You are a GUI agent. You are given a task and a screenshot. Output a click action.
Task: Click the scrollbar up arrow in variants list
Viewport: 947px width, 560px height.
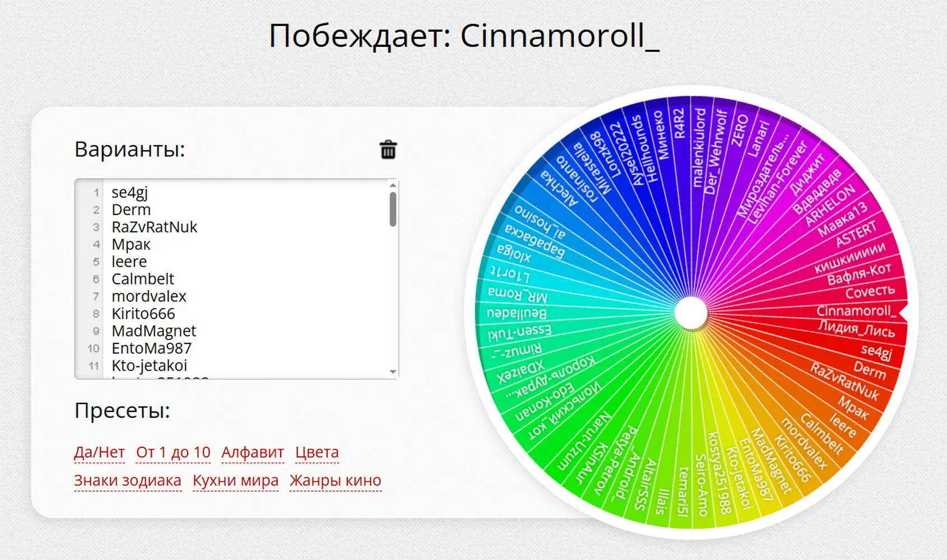click(393, 185)
